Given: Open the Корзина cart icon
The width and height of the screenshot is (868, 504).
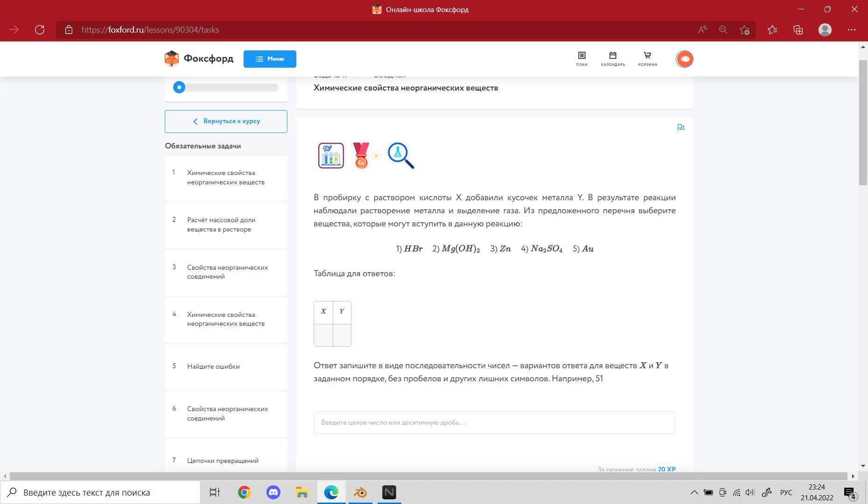Looking at the screenshot, I should click(648, 59).
